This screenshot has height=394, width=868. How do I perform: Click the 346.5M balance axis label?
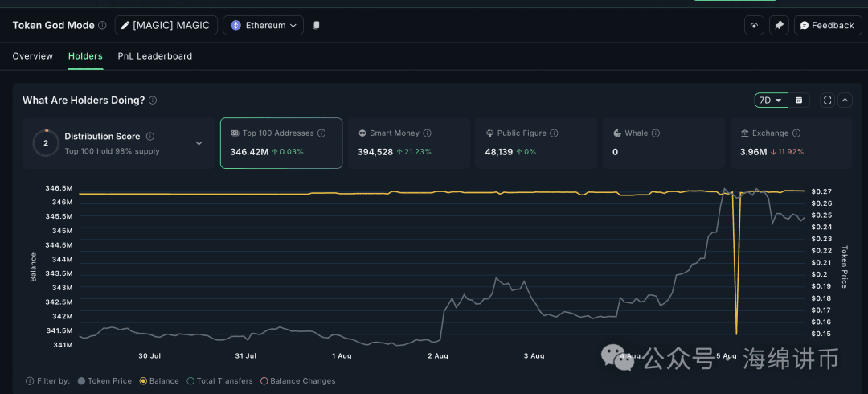[59, 188]
